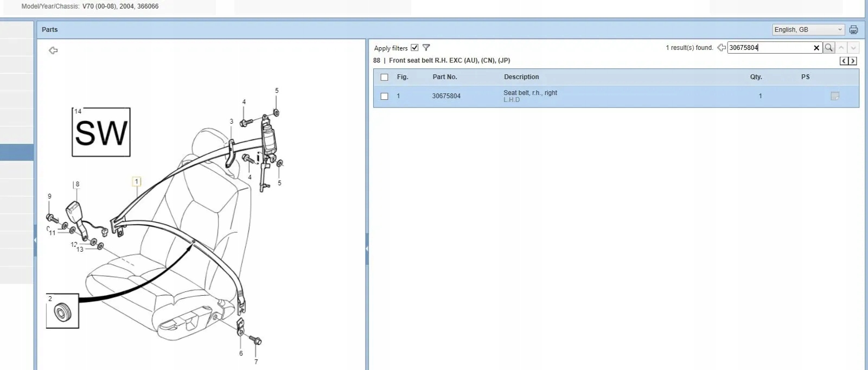Sort by the Part No. column header
Viewport: 868px width, 370px height.
(445, 77)
